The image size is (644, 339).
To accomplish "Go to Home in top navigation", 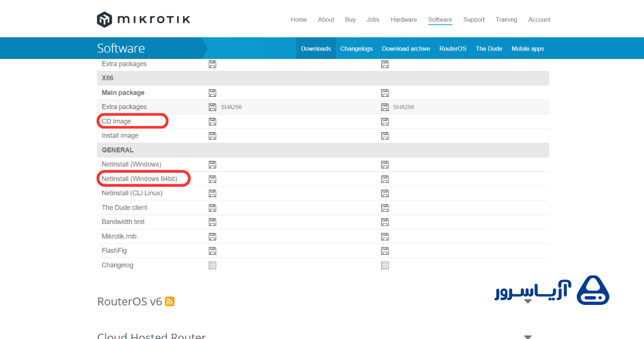I will click(x=299, y=19).
